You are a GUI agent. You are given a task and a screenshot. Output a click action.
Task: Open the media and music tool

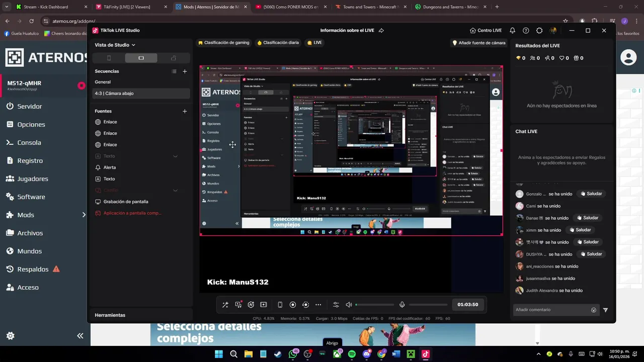(x=238, y=305)
